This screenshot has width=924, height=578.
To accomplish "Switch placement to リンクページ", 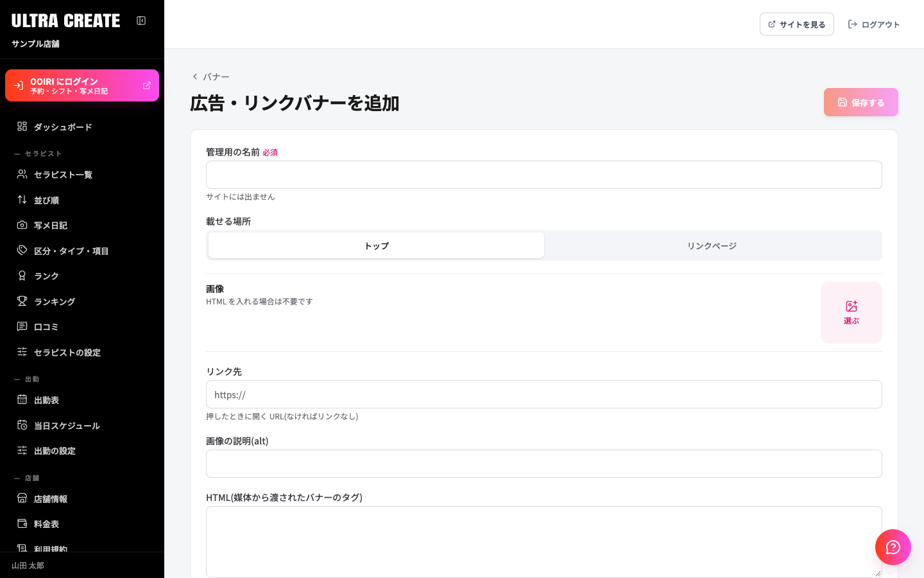I will pyautogui.click(x=712, y=245).
